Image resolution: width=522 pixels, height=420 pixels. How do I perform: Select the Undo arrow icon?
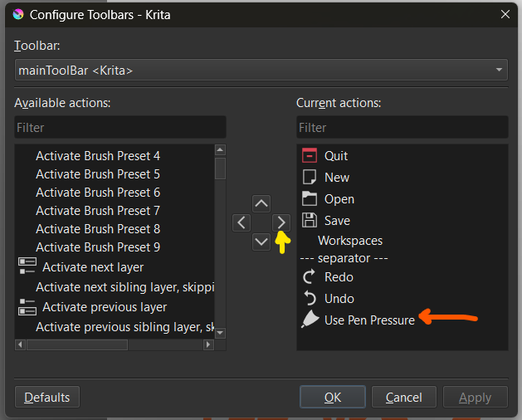(x=310, y=298)
